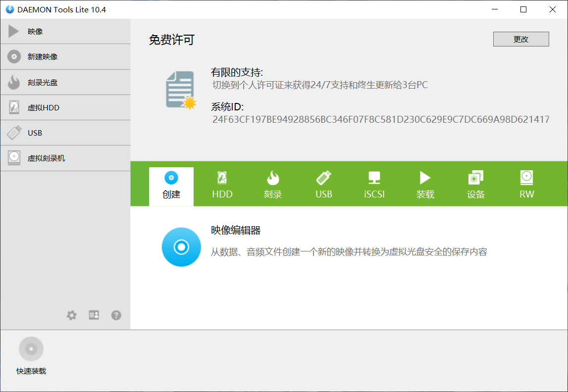Open the 映像 (Images) sidebar item
The width and height of the screenshot is (568, 392).
[65, 32]
